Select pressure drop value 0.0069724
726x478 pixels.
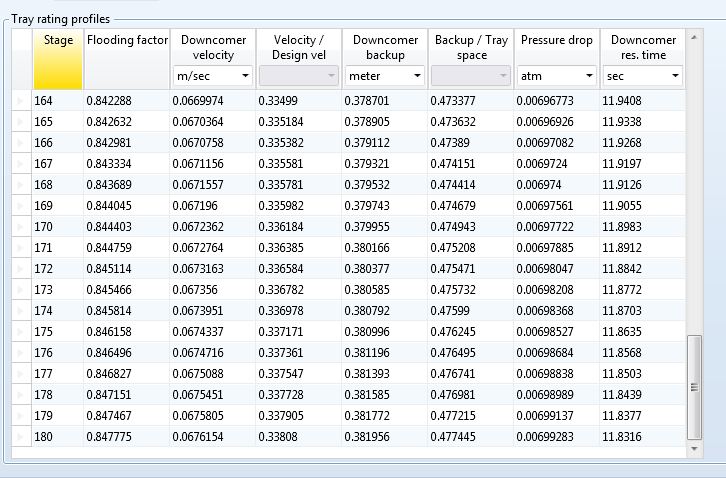click(557, 164)
